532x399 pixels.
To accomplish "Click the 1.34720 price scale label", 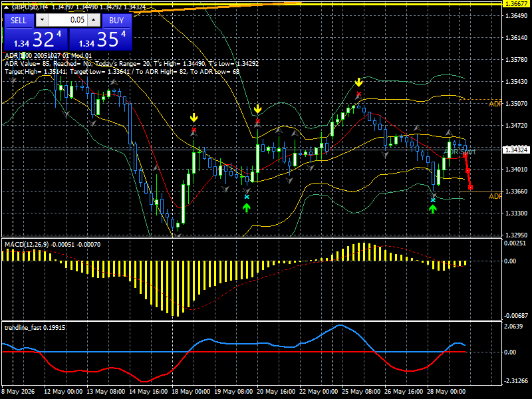I will point(517,126).
